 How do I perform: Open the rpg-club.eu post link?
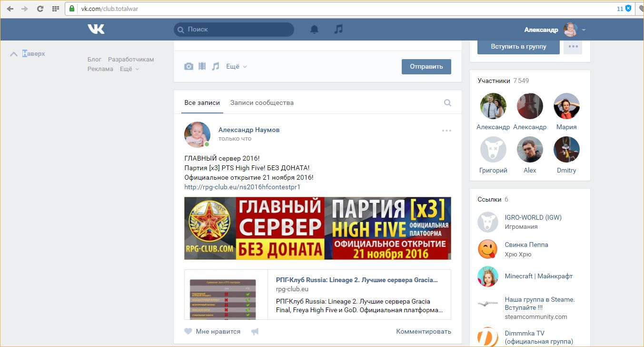(x=242, y=187)
